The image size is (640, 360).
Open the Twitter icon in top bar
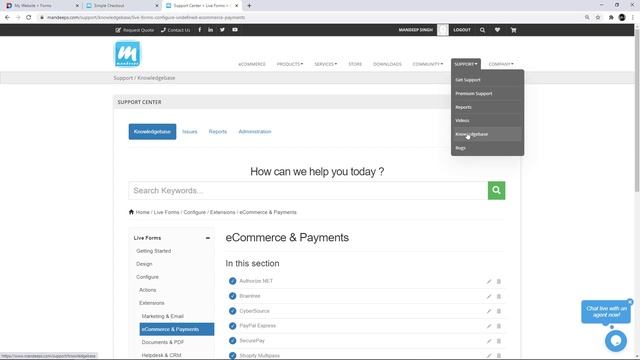[222, 30]
